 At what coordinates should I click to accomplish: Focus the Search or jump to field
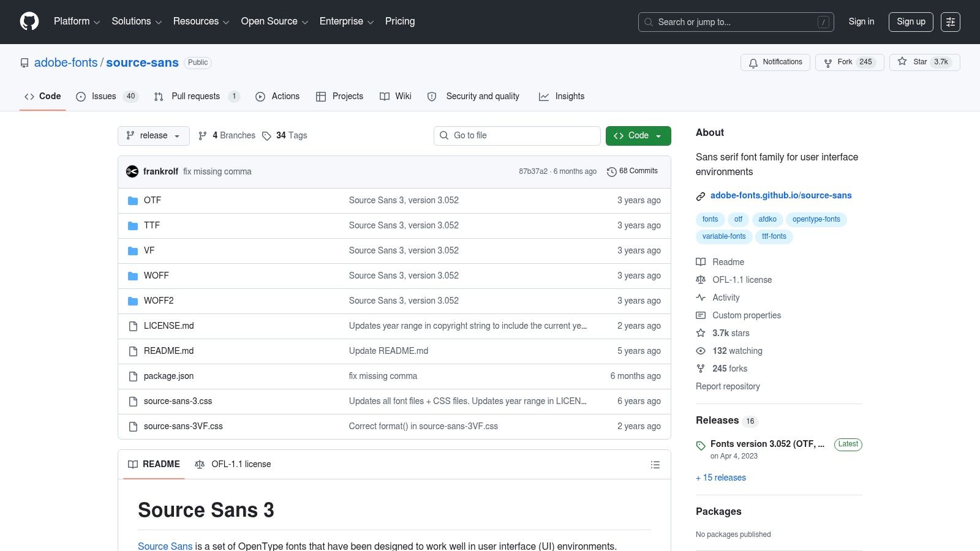click(x=736, y=22)
